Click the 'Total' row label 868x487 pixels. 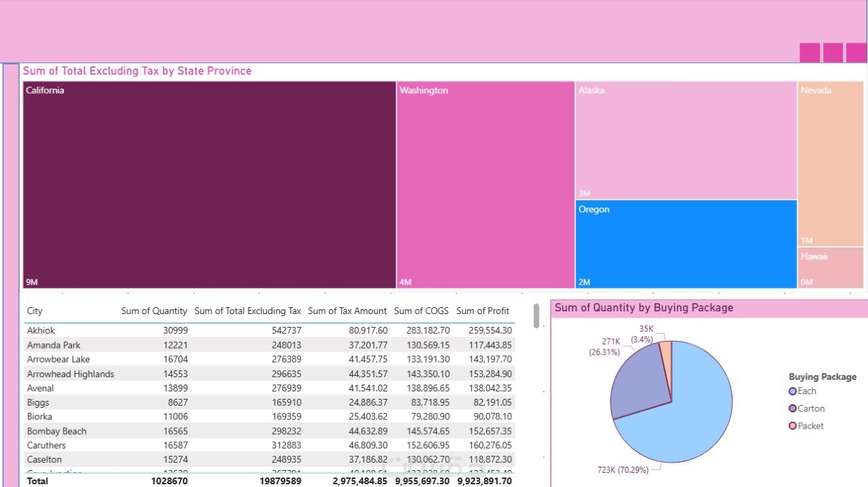point(37,481)
